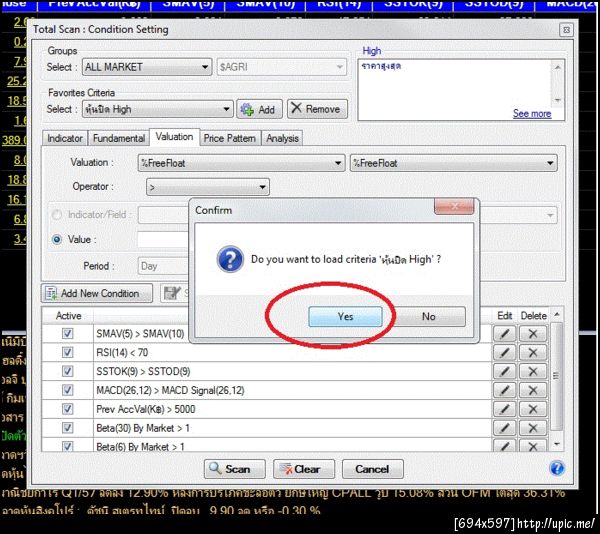Click the Cancel button
Viewport: 600px width, 534px height.
[372, 469]
